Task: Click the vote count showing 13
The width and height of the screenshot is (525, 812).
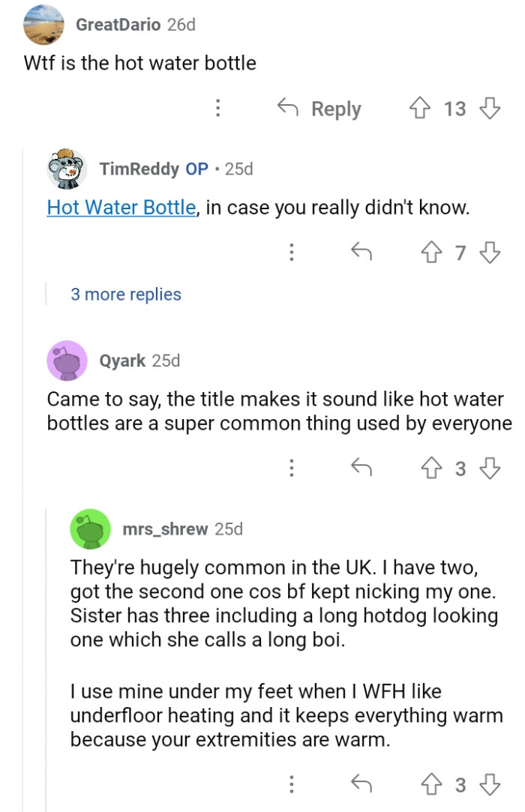Action: pyautogui.click(x=454, y=109)
